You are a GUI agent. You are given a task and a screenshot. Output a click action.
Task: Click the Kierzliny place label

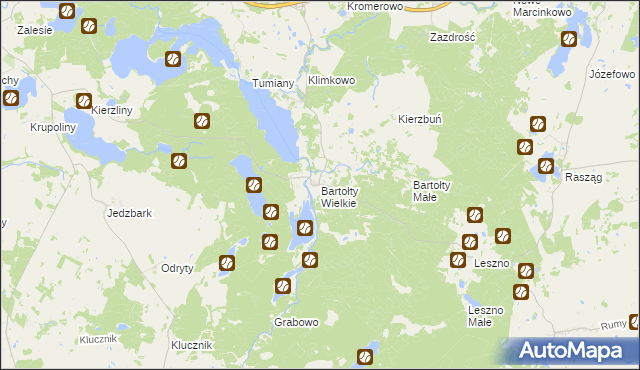coord(112,110)
